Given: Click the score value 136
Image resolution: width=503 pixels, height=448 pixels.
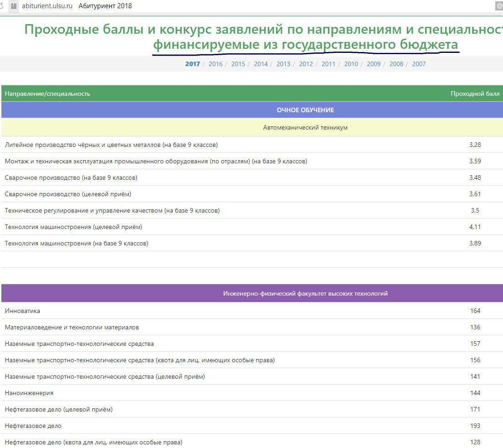Looking at the screenshot, I should [475, 327].
